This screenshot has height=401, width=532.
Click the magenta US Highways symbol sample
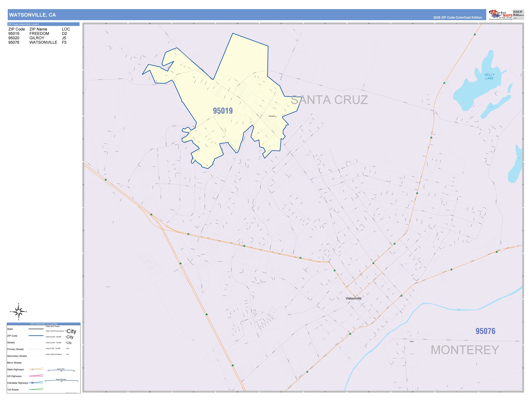tap(36, 376)
